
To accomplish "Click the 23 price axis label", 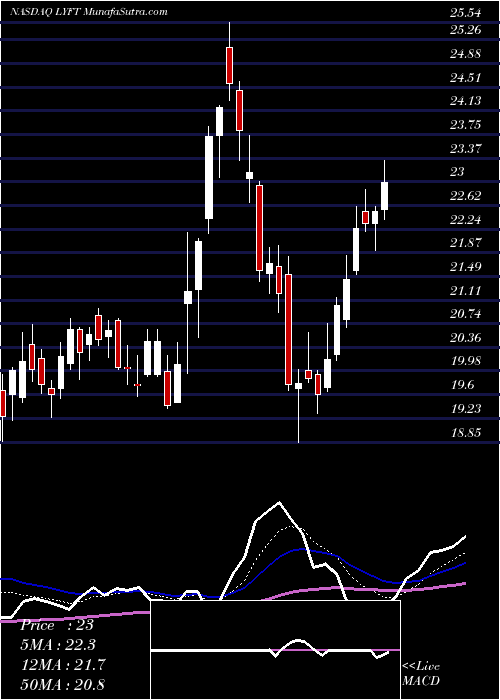I will click(x=458, y=172).
